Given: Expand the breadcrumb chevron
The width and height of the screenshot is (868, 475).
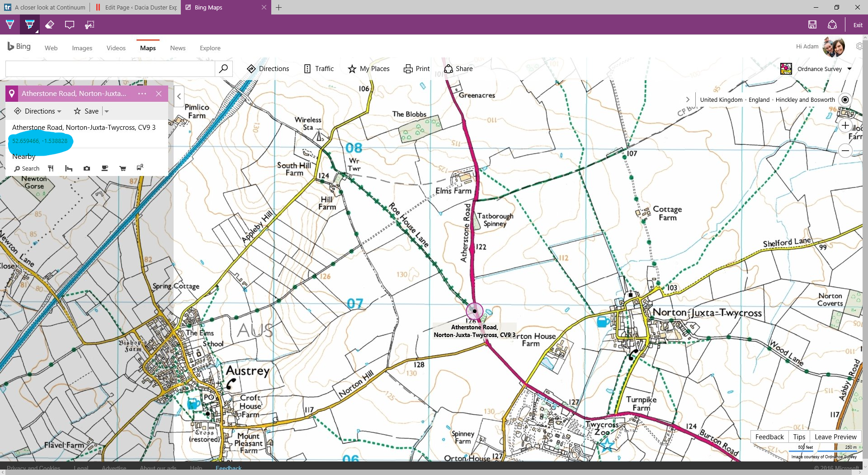Looking at the screenshot, I should coord(688,100).
